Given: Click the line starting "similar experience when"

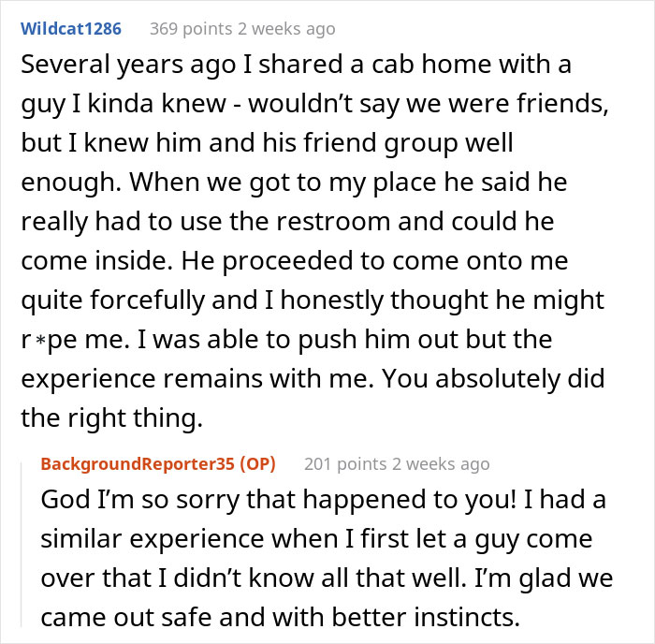Looking at the screenshot, I should [299, 538].
